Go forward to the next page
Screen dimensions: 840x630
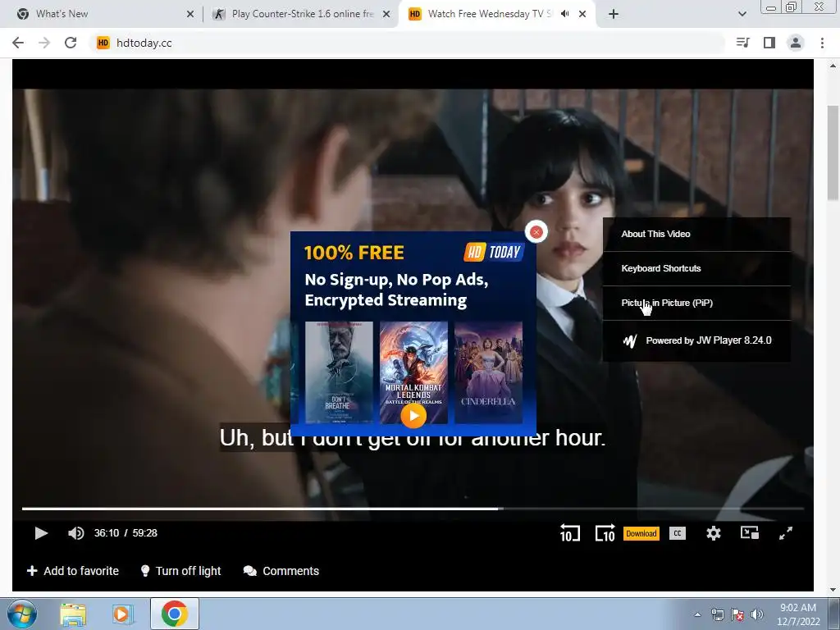coord(44,43)
